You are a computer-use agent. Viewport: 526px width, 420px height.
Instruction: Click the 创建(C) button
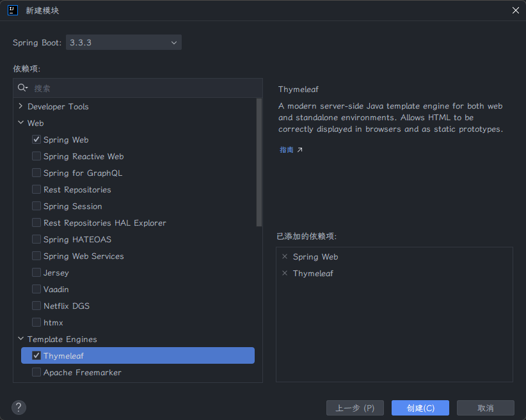tap(420, 408)
